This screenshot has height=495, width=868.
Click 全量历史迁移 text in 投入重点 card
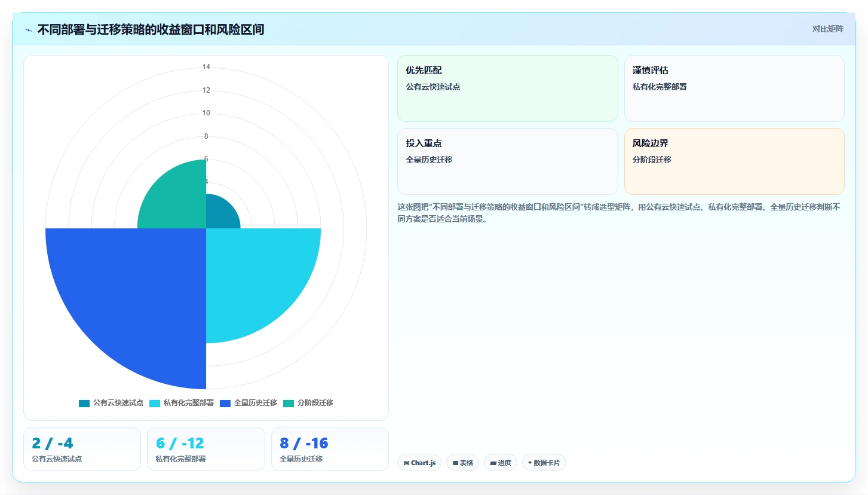(x=429, y=160)
